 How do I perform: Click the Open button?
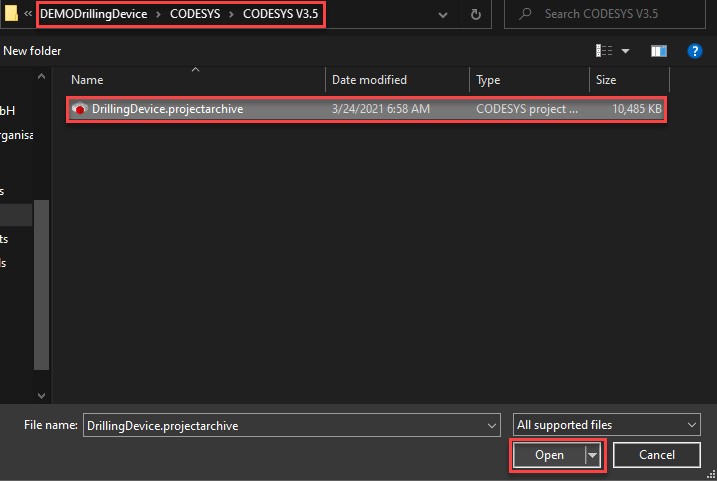tap(549, 455)
